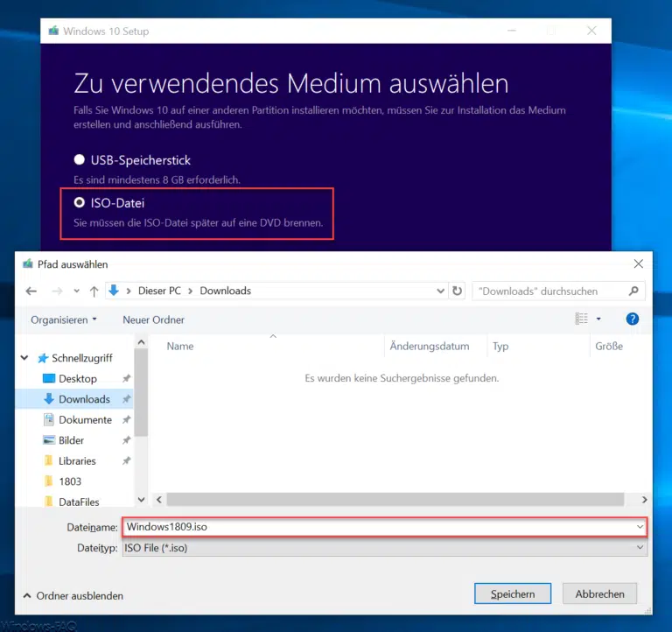Screen dimensions: 672x632
Task: Click the search magnifier icon
Action: pos(634,291)
